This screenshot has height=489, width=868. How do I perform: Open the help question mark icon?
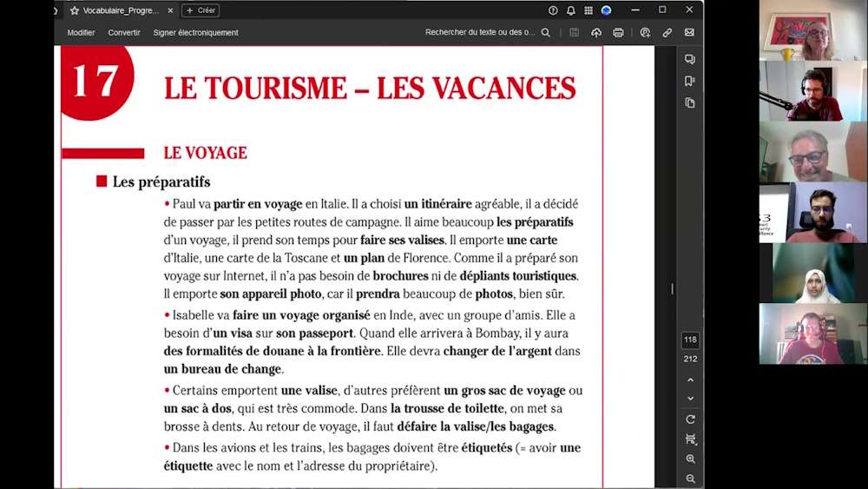[x=552, y=10]
